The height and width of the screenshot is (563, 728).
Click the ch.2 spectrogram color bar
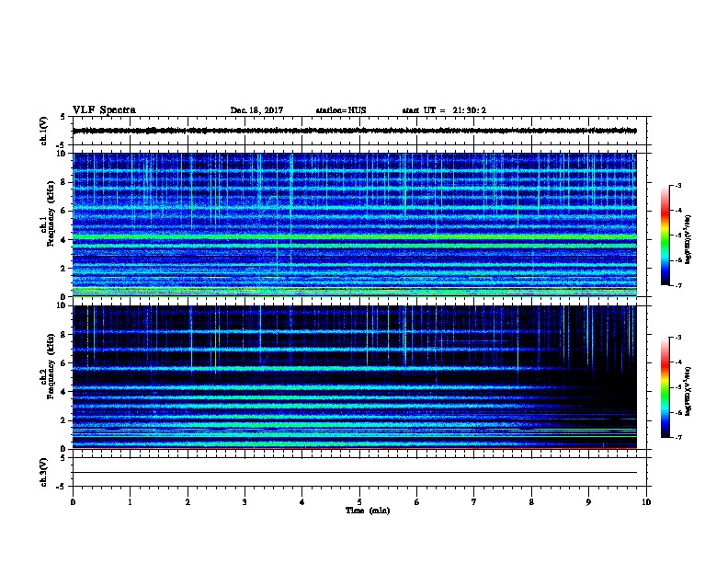[665, 387]
